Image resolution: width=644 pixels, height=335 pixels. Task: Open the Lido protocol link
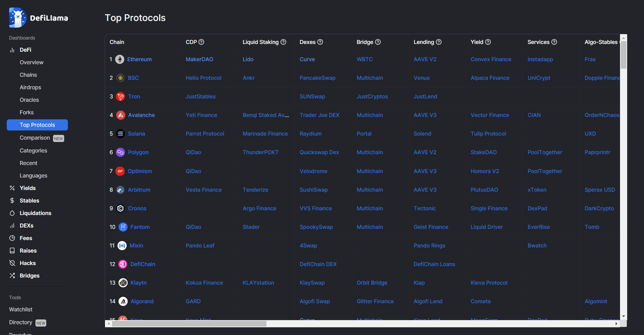point(248,59)
